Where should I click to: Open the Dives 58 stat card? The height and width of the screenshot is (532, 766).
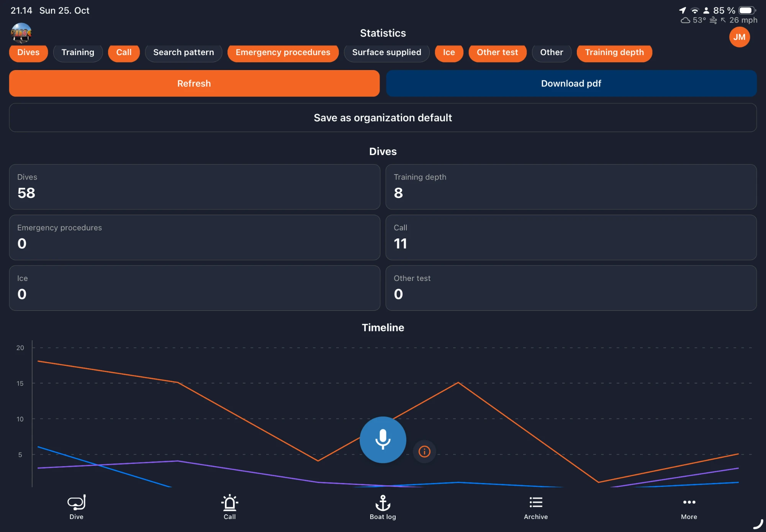[x=195, y=187]
